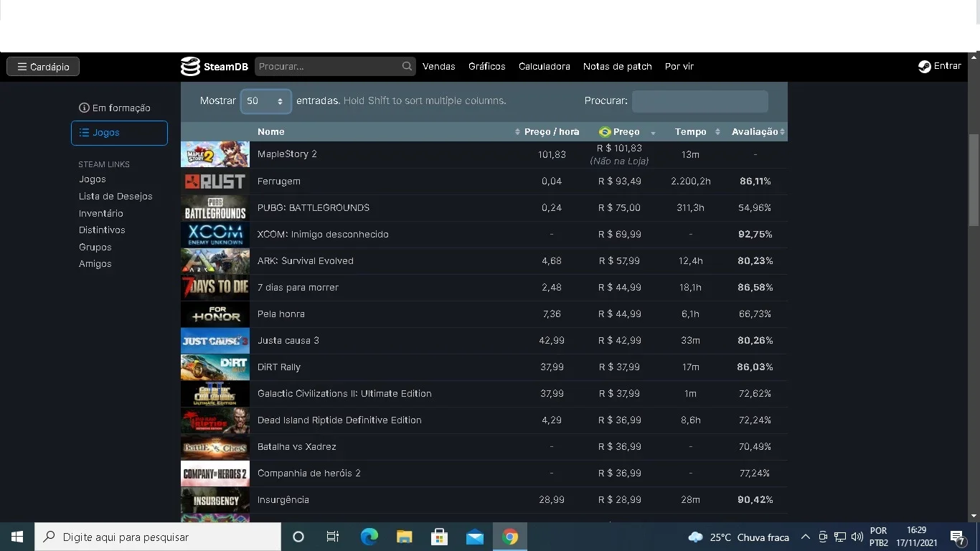
Task: Open the Vendas menu item
Action: tap(439, 66)
